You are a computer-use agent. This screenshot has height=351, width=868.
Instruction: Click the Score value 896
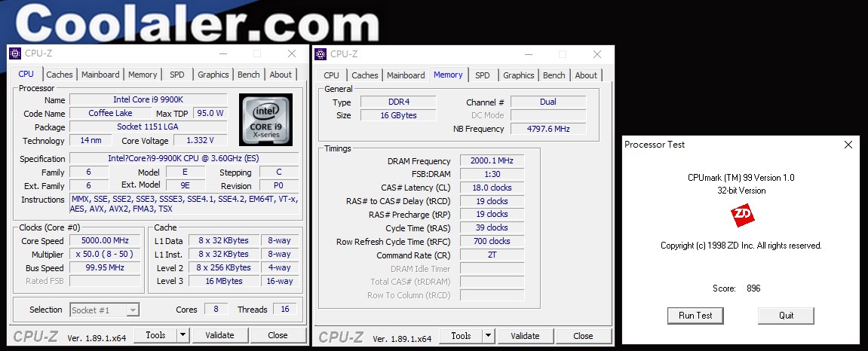point(753,288)
